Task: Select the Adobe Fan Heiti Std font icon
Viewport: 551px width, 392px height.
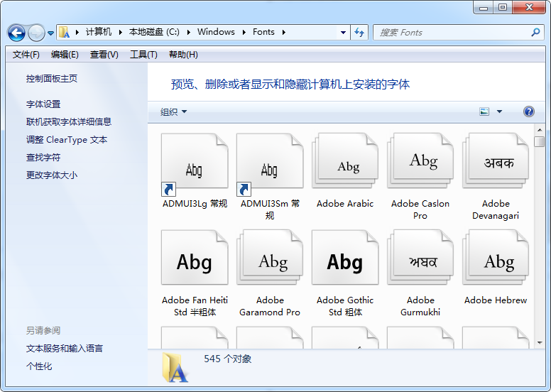Action: [x=195, y=257]
